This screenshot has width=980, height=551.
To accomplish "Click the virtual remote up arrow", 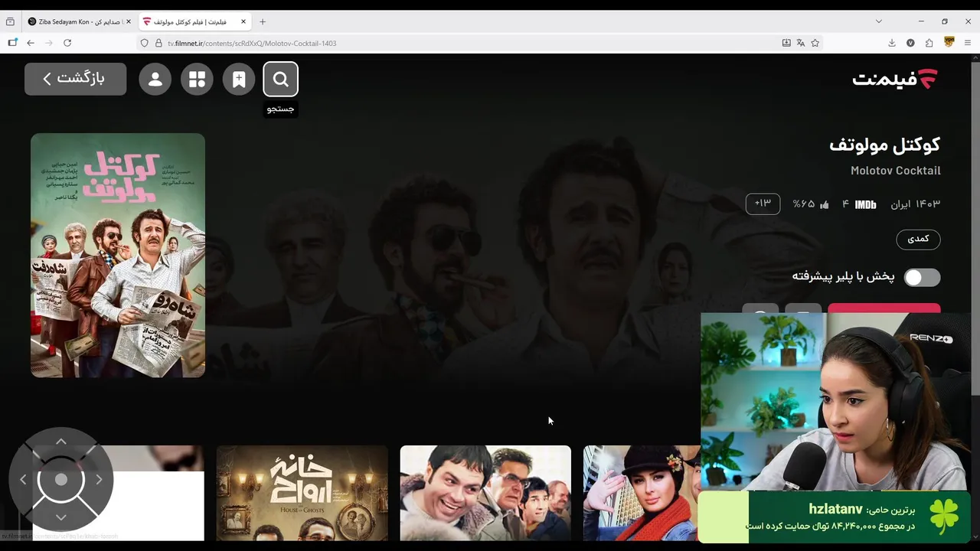I will (x=61, y=442).
